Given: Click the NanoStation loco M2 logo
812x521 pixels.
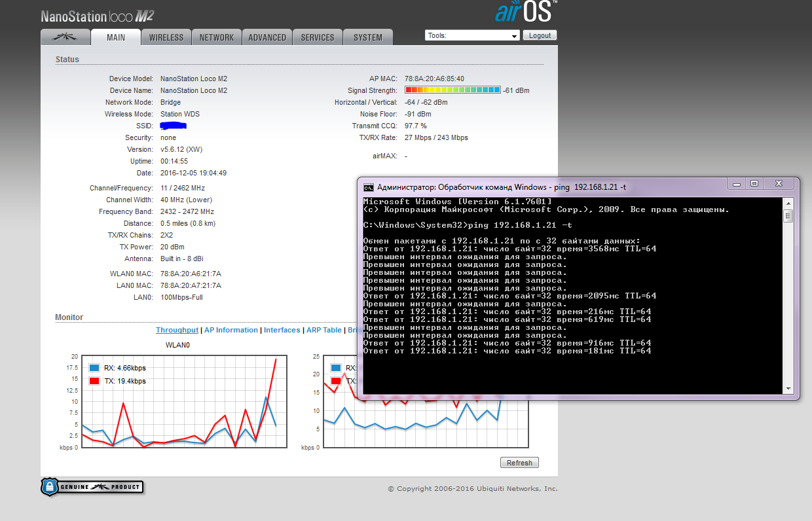Looking at the screenshot, I should click(x=98, y=16).
